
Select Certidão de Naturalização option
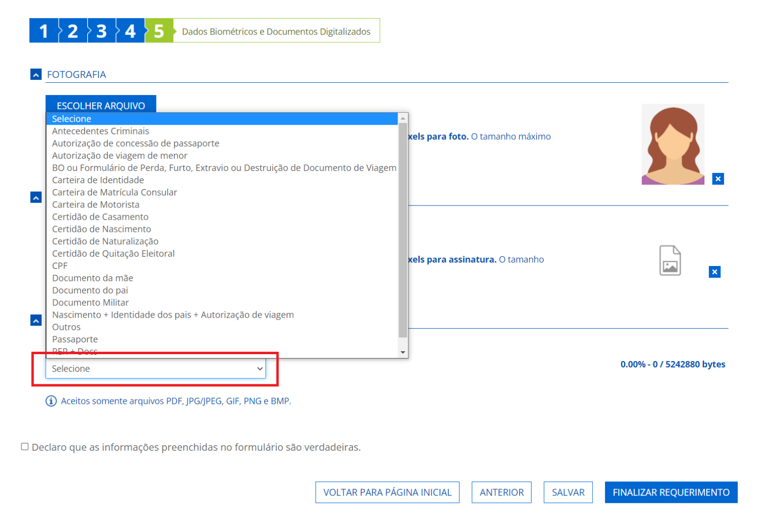222,241
